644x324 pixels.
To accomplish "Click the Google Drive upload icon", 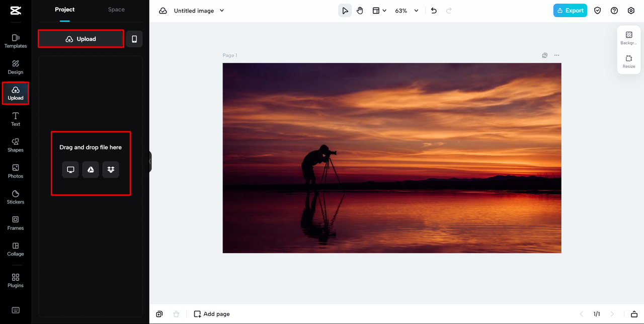I will coord(91,170).
